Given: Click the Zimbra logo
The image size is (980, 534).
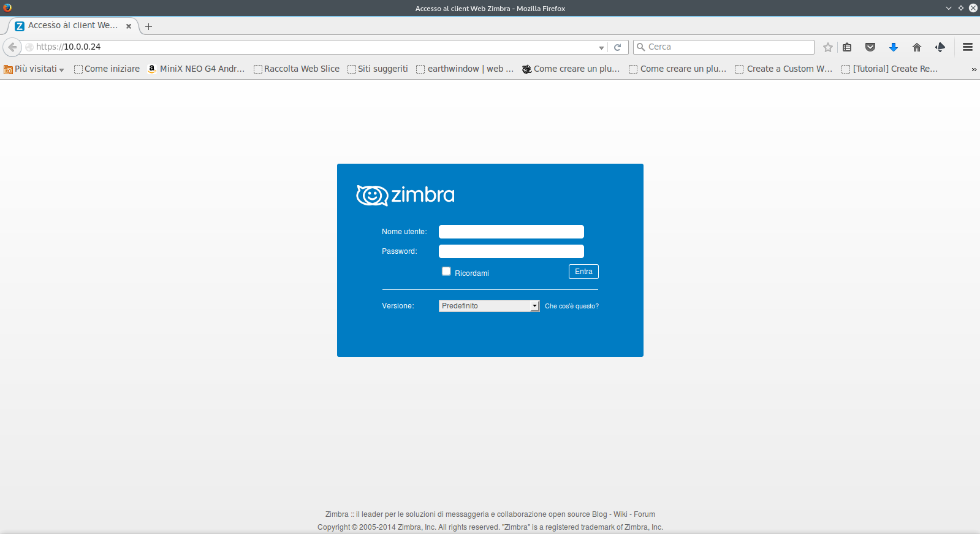Looking at the screenshot, I should coord(405,195).
